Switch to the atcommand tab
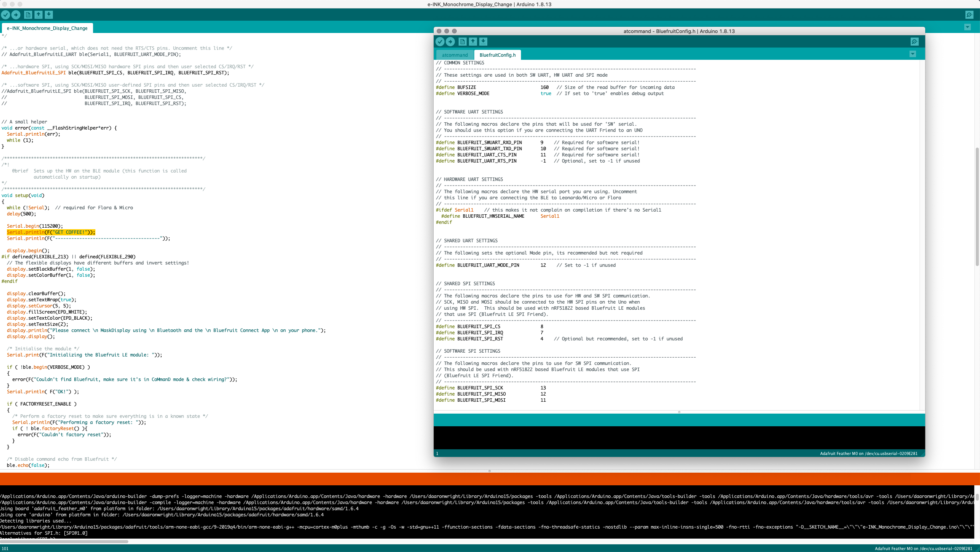Screen dimensions: 980x552 (455, 55)
